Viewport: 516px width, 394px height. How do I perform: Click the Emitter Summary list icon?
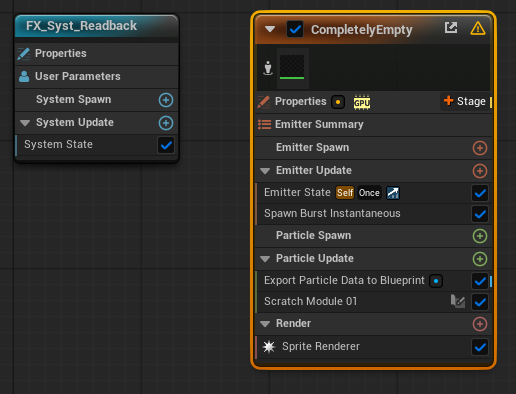point(264,125)
